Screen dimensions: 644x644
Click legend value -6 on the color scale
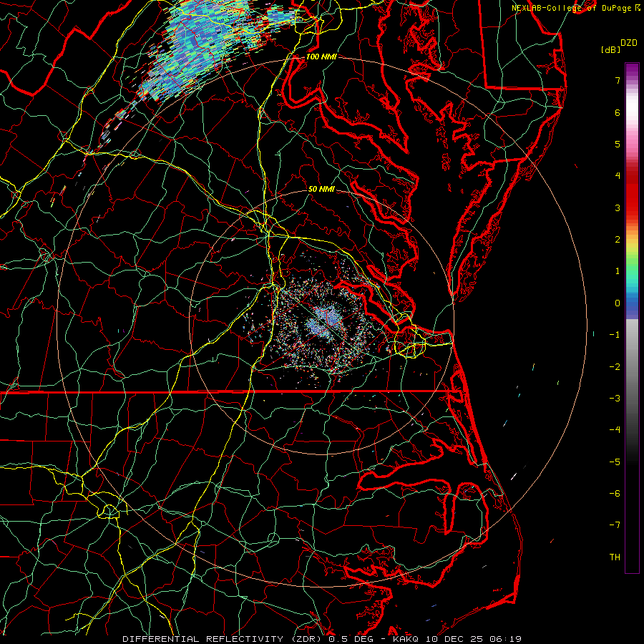point(615,494)
